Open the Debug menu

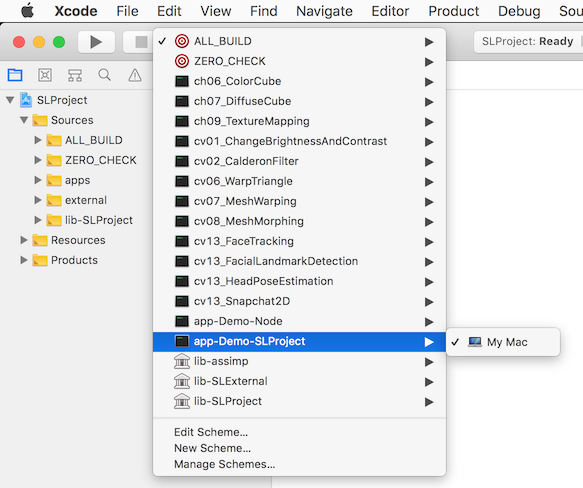519,11
